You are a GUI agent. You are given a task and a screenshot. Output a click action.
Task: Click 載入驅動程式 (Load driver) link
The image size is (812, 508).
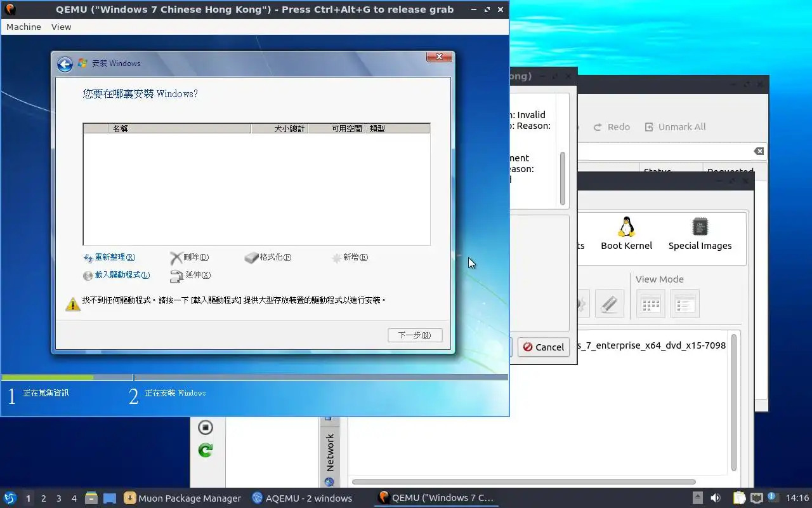pos(116,276)
